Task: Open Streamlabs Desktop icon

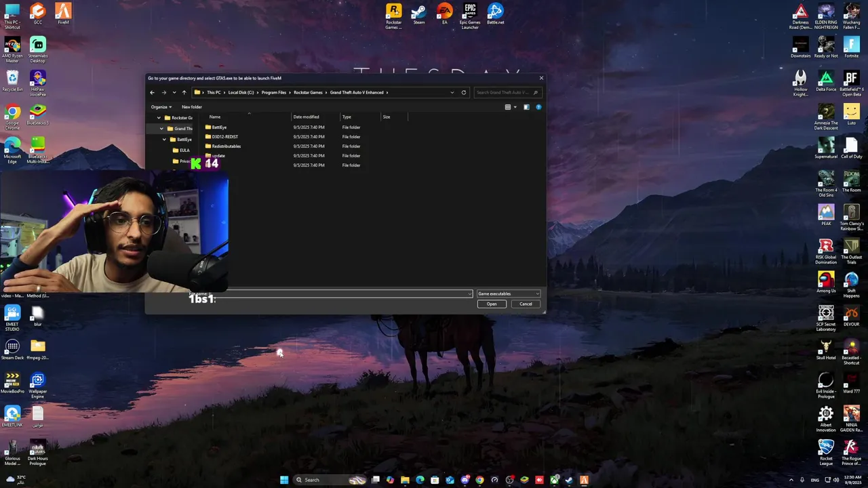Action: 38,50
